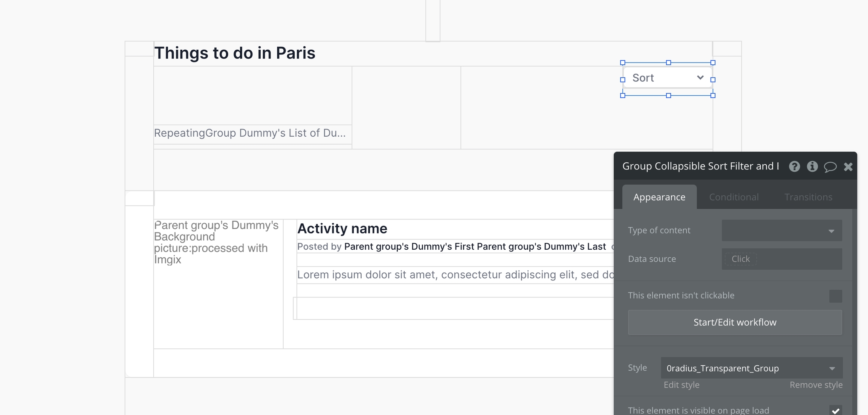Switch to the Transitions tab
Image resolution: width=868 pixels, height=415 pixels.
tap(808, 197)
